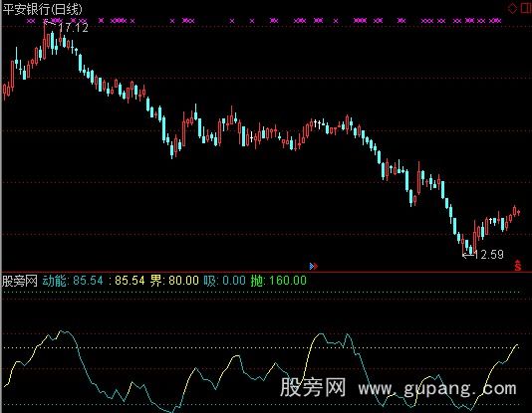The height and width of the screenshot is (413, 532).
Task: Click the blue-red double arrow marker
Action: coord(314,267)
